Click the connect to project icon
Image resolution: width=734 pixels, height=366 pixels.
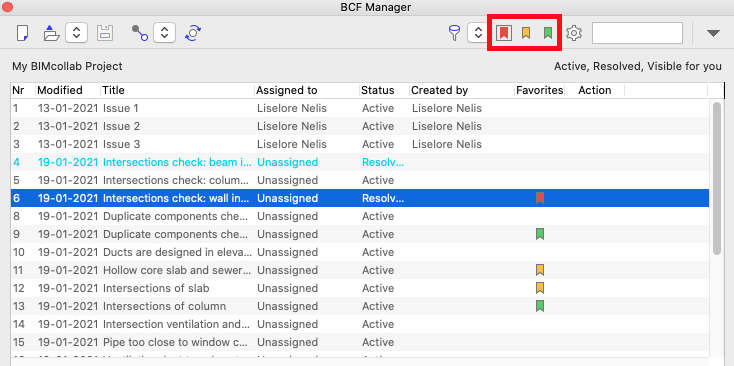click(139, 33)
